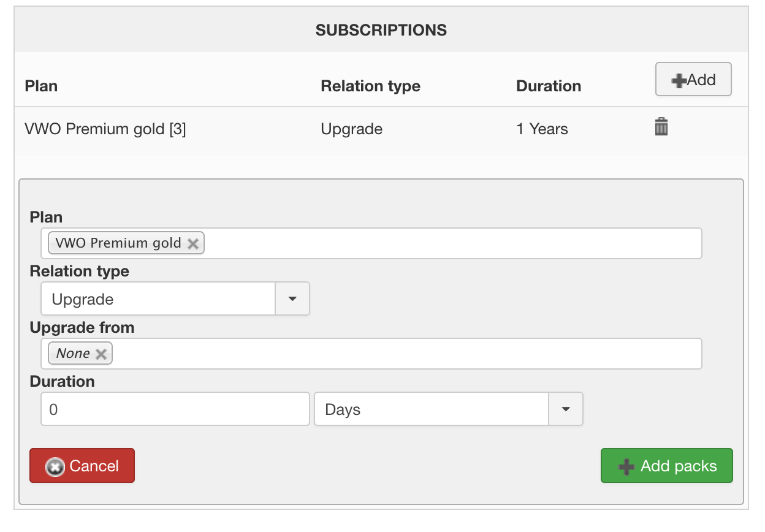Click empty area of the Plan tag field
765x532 pixels.
pyautogui.click(x=454, y=243)
